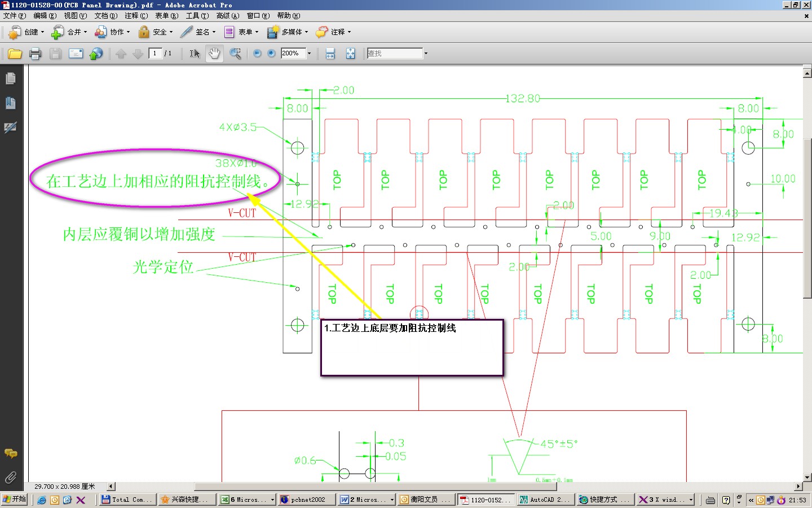This screenshot has height=508, width=812.
Task: Open the Attachments paperclip panel
Action: (x=11, y=478)
